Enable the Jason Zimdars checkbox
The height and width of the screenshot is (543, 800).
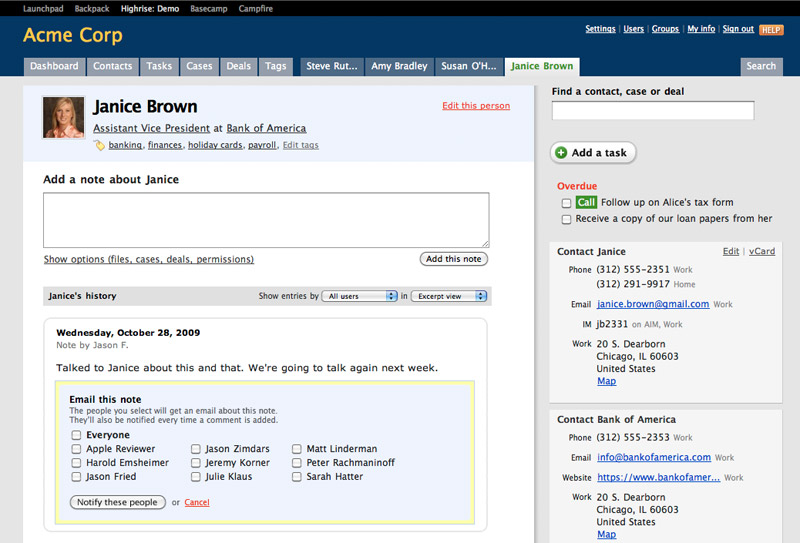coord(195,449)
